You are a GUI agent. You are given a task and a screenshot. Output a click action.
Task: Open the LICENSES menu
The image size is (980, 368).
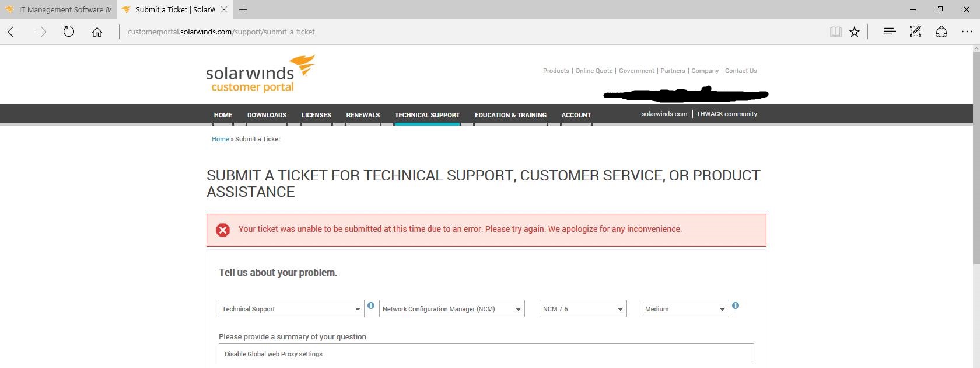click(x=316, y=115)
